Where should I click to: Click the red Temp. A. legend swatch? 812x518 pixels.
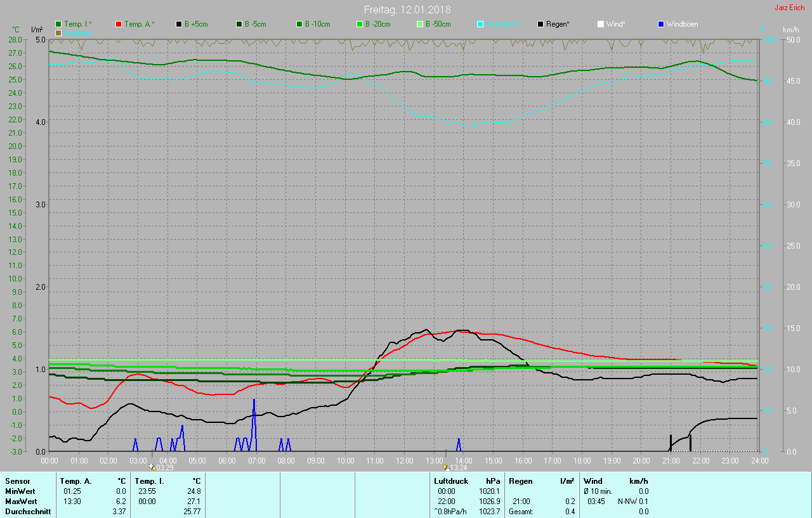pos(119,24)
